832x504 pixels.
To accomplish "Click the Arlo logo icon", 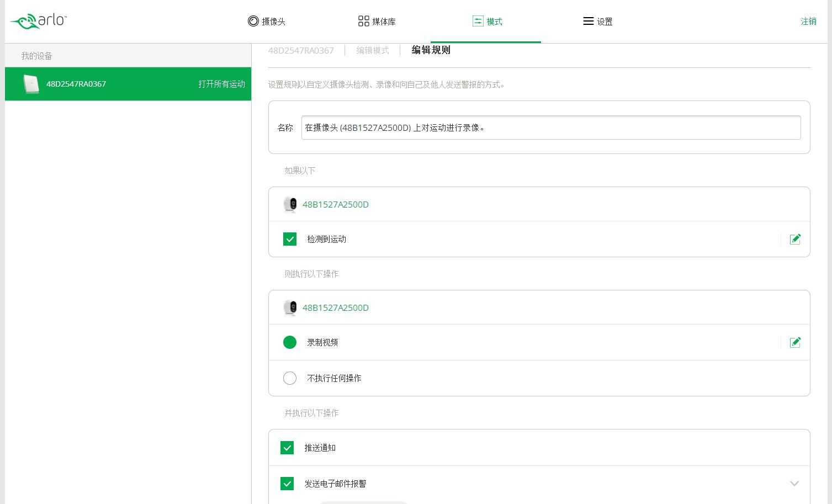I will (x=38, y=21).
